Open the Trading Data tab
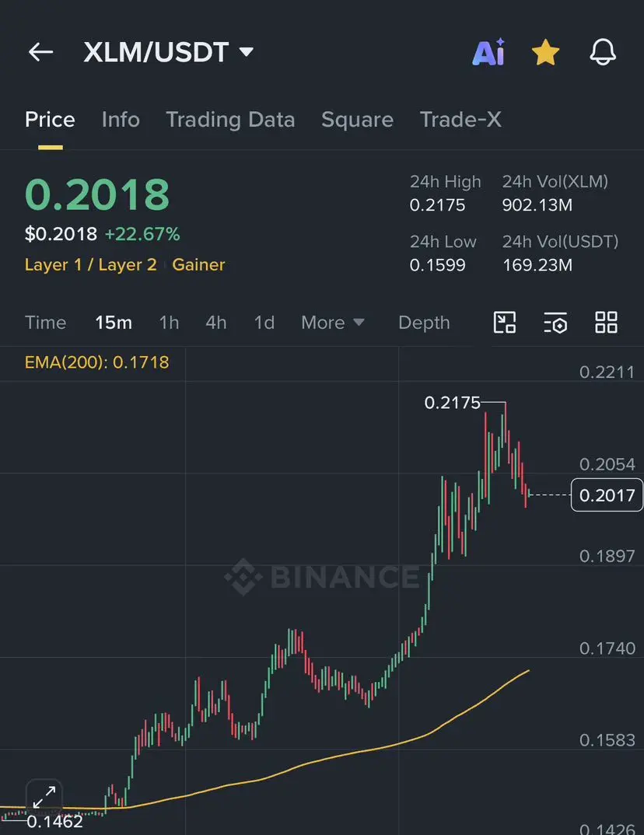644x835 pixels. [230, 120]
